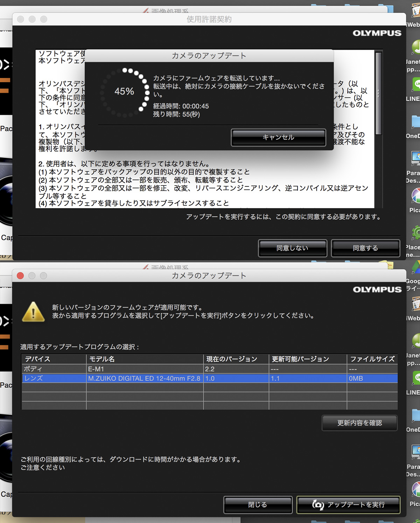Click the OneDrive folder icon beside the camera update window

415,416
